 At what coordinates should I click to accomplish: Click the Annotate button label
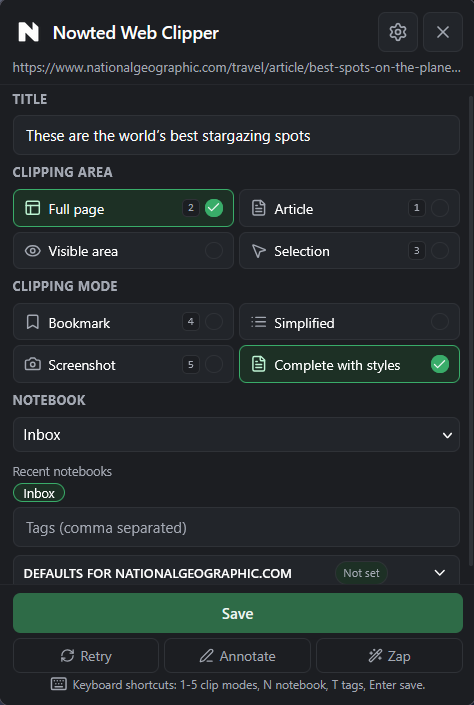[247, 656]
